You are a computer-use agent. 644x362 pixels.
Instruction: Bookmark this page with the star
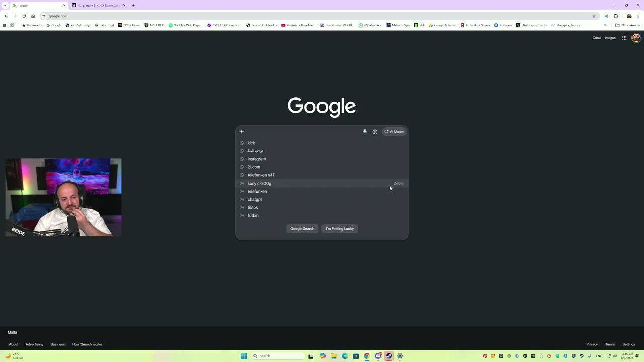click(x=594, y=16)
